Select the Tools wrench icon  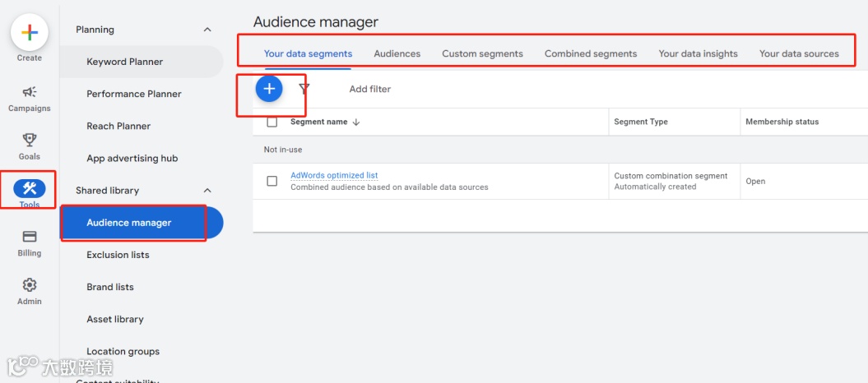pyautogui.click(x=30, y=189)
